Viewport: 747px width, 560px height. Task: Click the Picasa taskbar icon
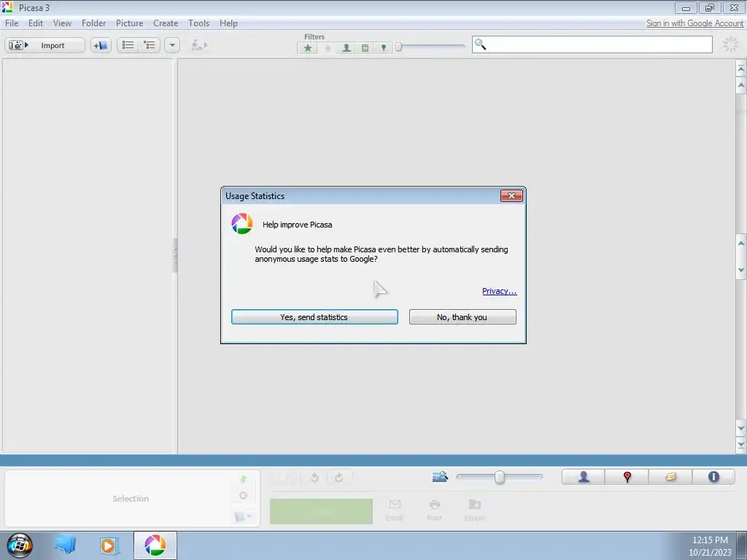155,545
